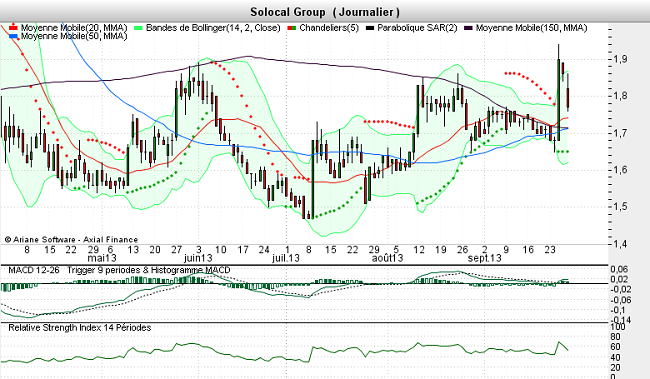The width and height of the screenshot is (650, 379).
Task: Click the 0,06 label on the MACD axis
Action: click(x=619, y=270)
